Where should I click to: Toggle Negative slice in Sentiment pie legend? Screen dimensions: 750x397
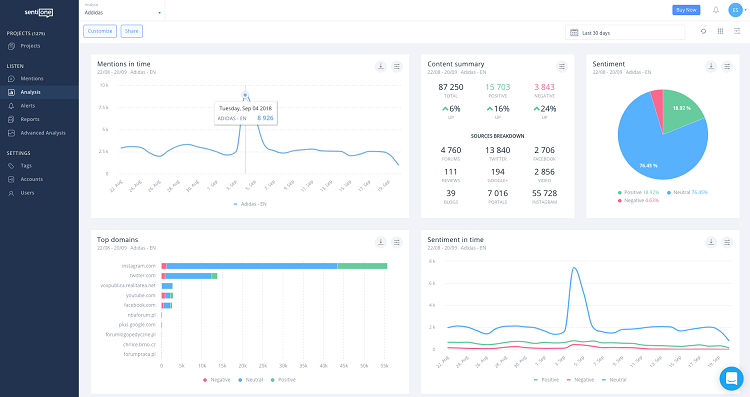pos(638,200)
